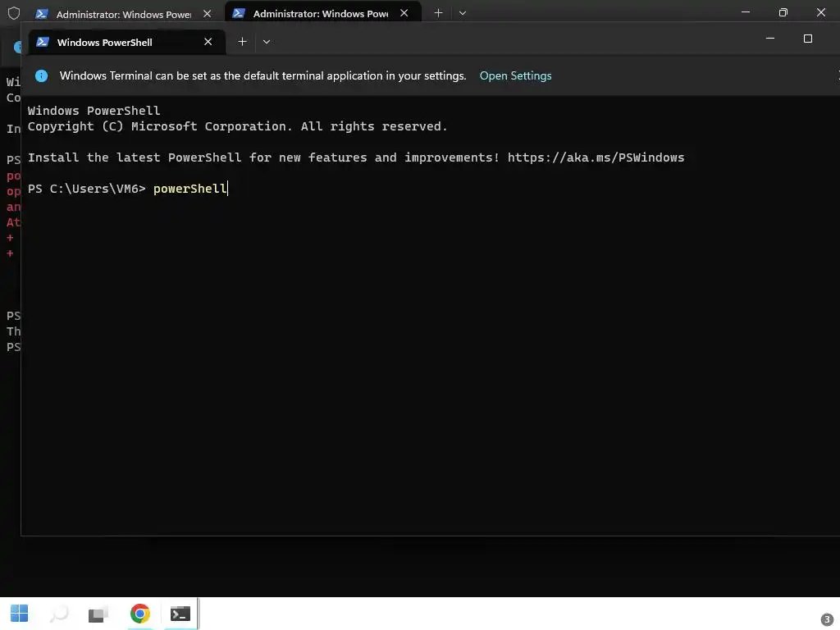The width and height of the screenshot is (840, 630).
Task: Close the back Administrator terminal window
Action: (x=820, y=11)
